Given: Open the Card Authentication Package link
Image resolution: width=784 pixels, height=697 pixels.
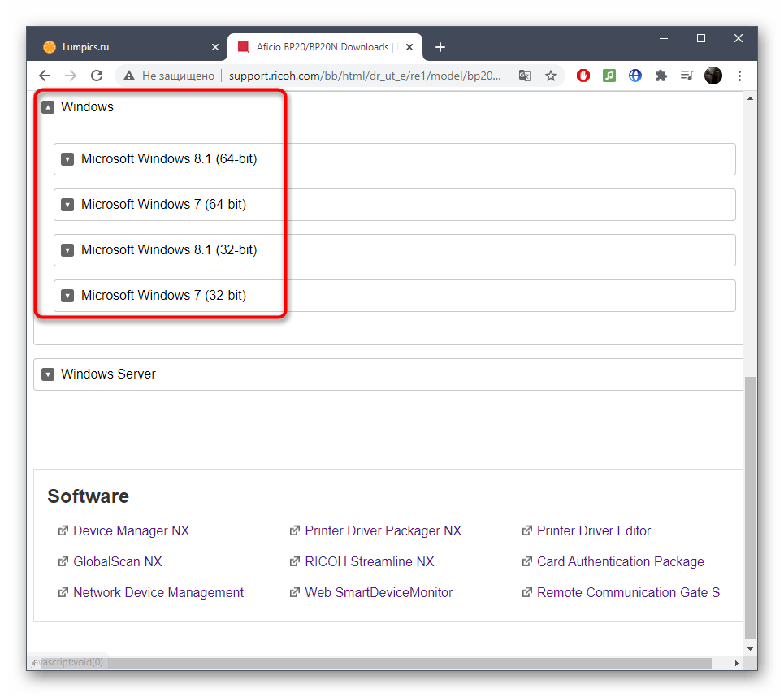Looking at the screenshot, I should (x=620, y=561).
